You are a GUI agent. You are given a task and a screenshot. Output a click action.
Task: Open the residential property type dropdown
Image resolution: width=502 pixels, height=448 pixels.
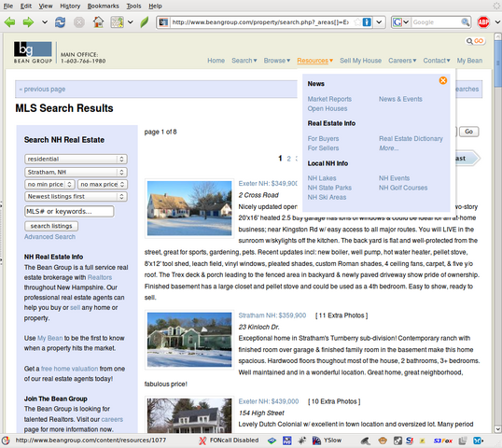(76, 159)
